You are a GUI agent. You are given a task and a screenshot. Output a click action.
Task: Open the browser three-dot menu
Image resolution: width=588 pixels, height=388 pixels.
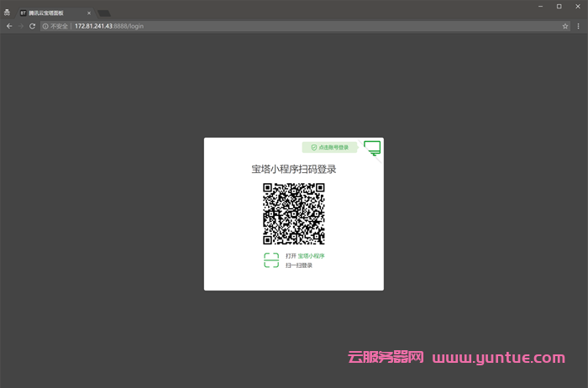578,26
